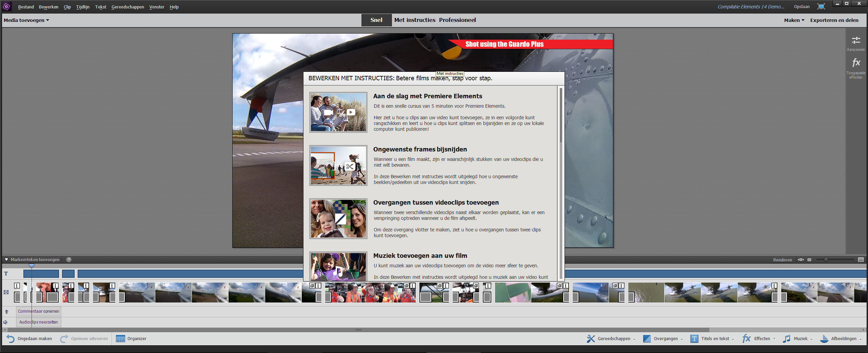Open the Bestand menu
Screen dimensions: 868x353
[26, 7]
